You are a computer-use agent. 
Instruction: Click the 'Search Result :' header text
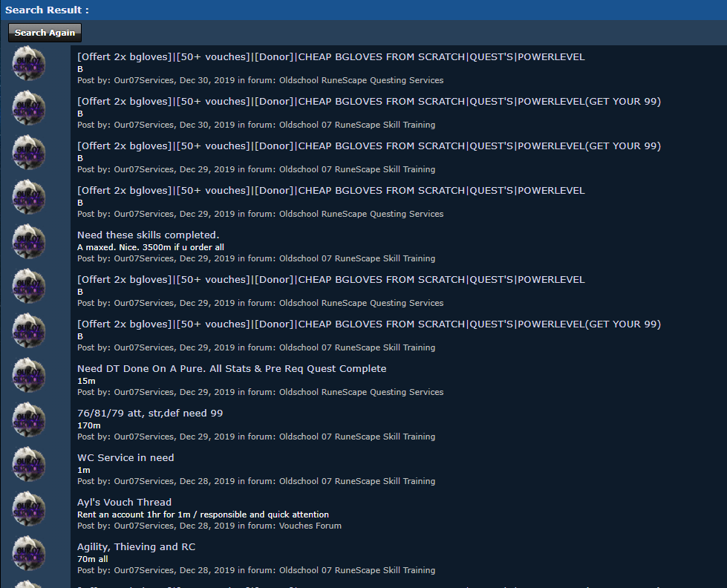(x=47, y=10)
